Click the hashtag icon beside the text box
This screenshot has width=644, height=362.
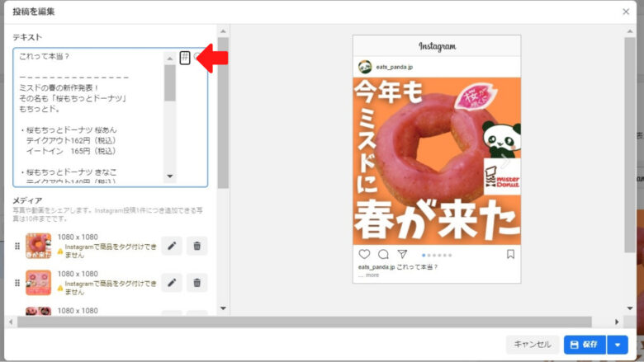(x=185, y=58)
